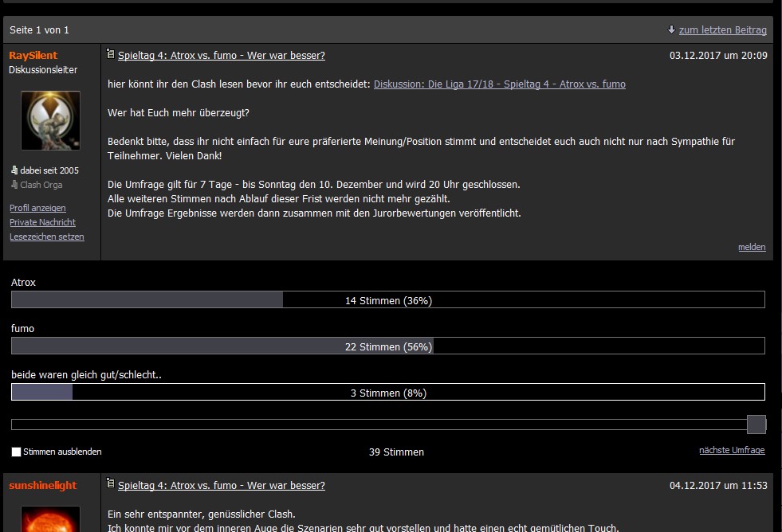Click 'Lesezeichen setzen' link
Screen dimensions: 782x532
point(47,237)
